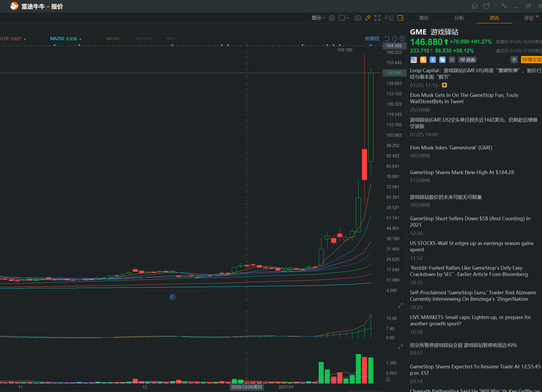Open the 显示 display dropdown
542x392 pixels.
pyautogui.click(x=318, y=18)
